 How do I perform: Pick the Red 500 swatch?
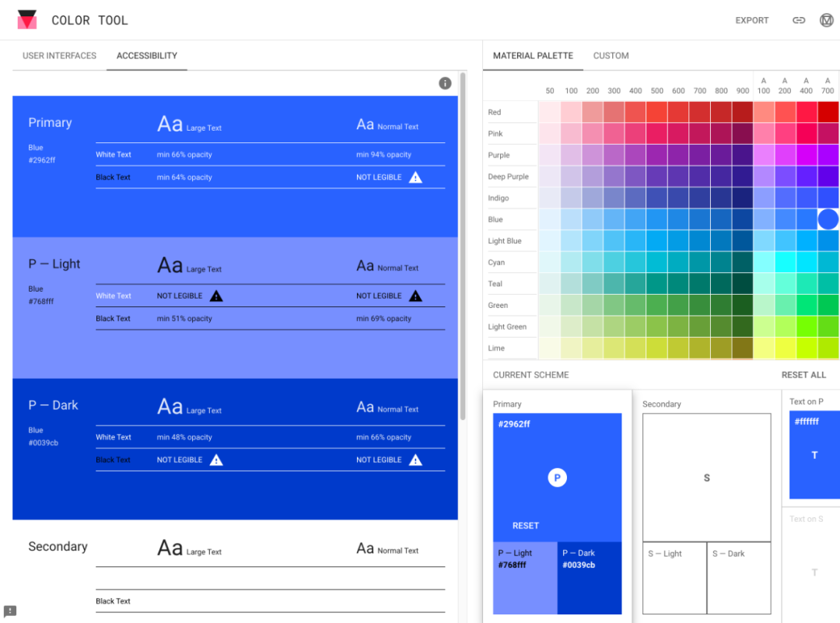click(x=656, y=112)
